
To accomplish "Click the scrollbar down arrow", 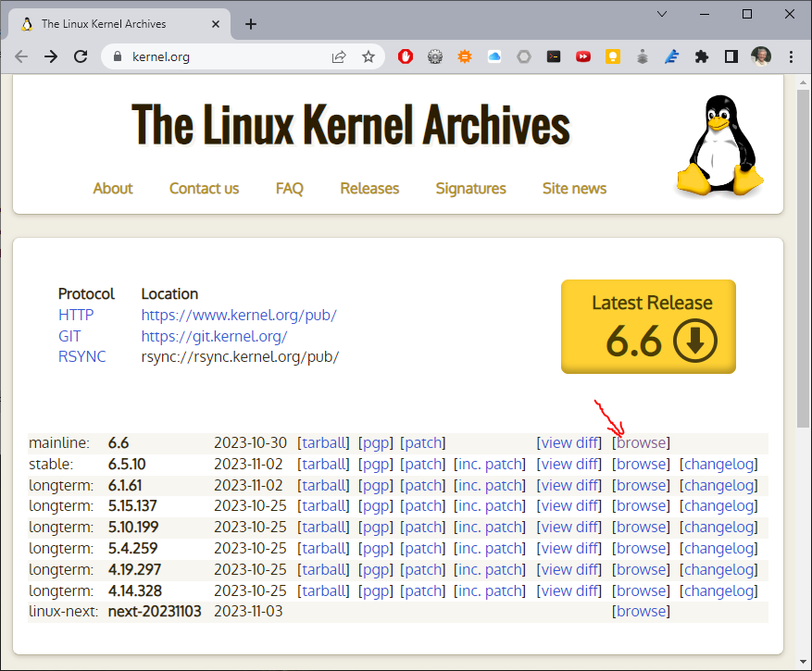I will (803, 659).
